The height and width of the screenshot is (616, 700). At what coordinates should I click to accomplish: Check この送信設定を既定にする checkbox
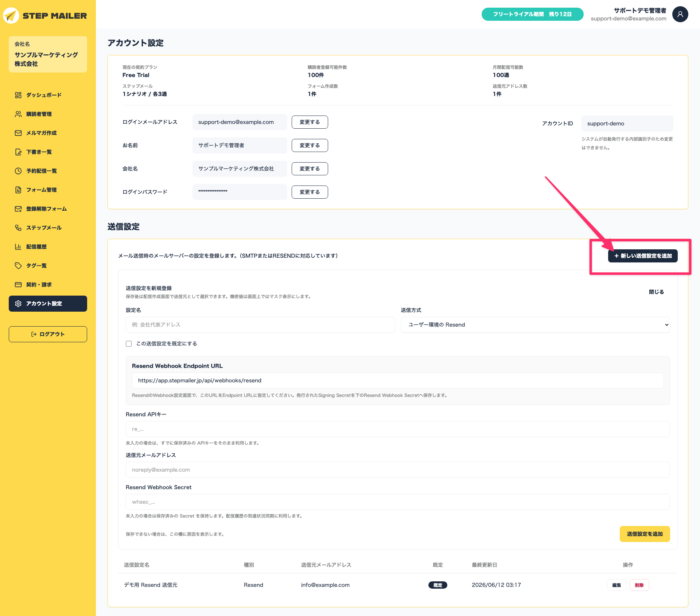pos(129,344)
